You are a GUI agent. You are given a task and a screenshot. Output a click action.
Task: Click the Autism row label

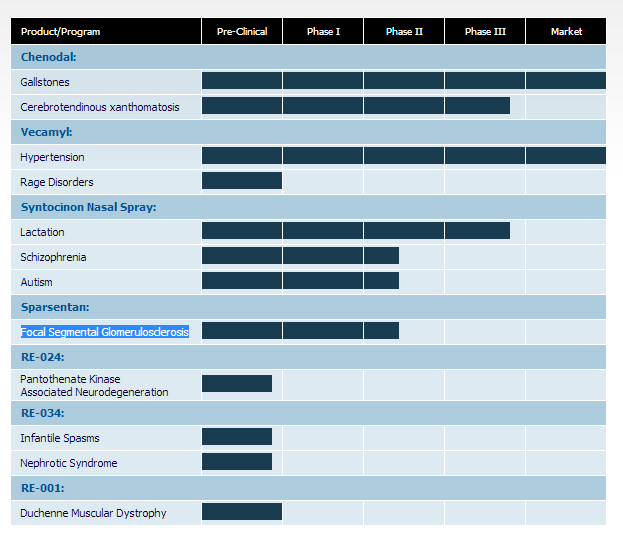pos(36,282)
